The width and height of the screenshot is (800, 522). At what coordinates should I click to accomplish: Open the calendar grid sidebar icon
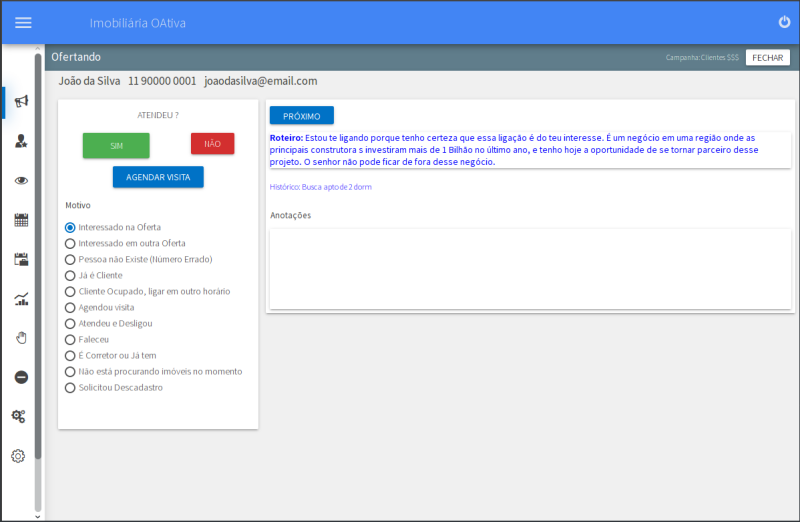21,220
